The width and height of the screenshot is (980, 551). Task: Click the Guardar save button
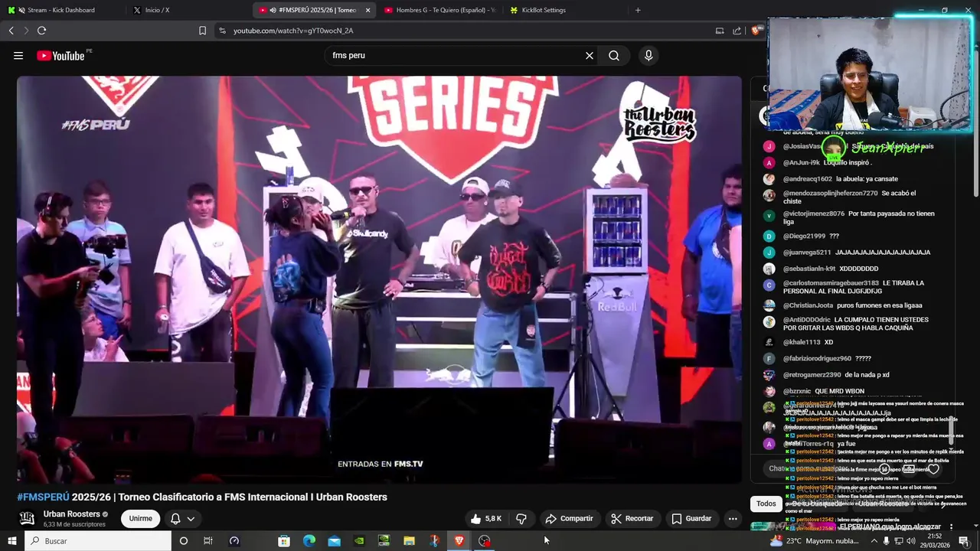coord(691,519)
